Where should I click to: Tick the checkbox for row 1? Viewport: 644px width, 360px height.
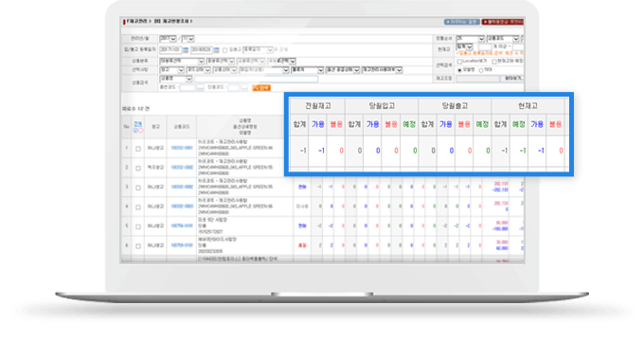(138, 149)
